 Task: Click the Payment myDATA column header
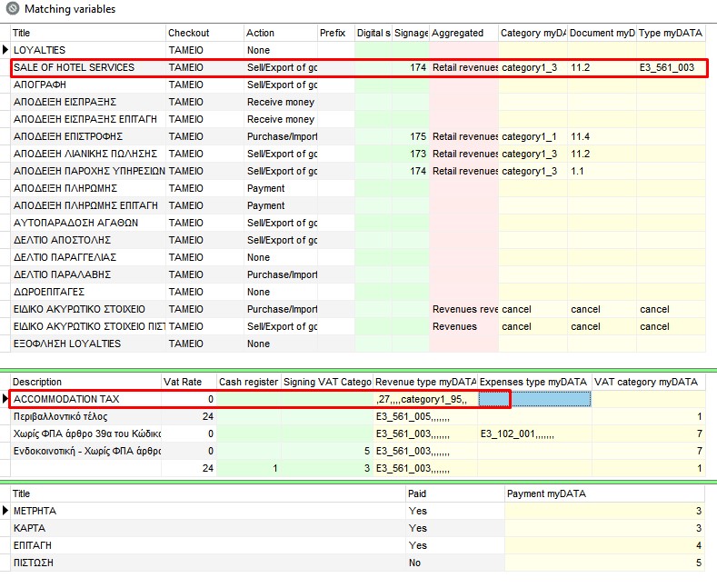point(605,493)
